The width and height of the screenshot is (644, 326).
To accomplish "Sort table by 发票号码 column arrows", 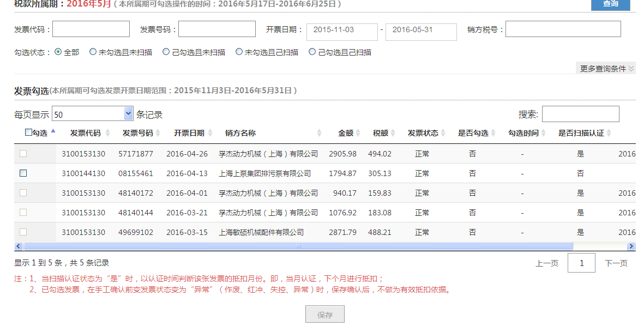I will point(158,133).
